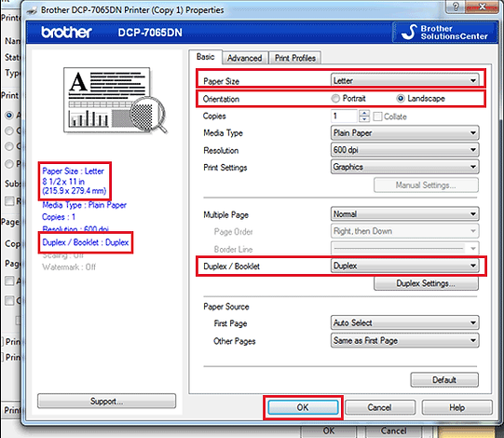Click Cancel in the Properties dialog

click(x=379, y=407)
